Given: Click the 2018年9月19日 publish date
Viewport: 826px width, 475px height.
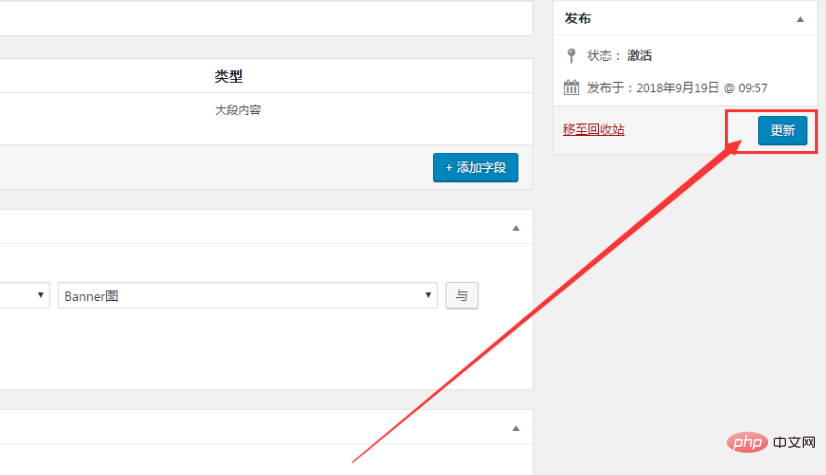Looking at the screenshot, I should coord(677,88).
